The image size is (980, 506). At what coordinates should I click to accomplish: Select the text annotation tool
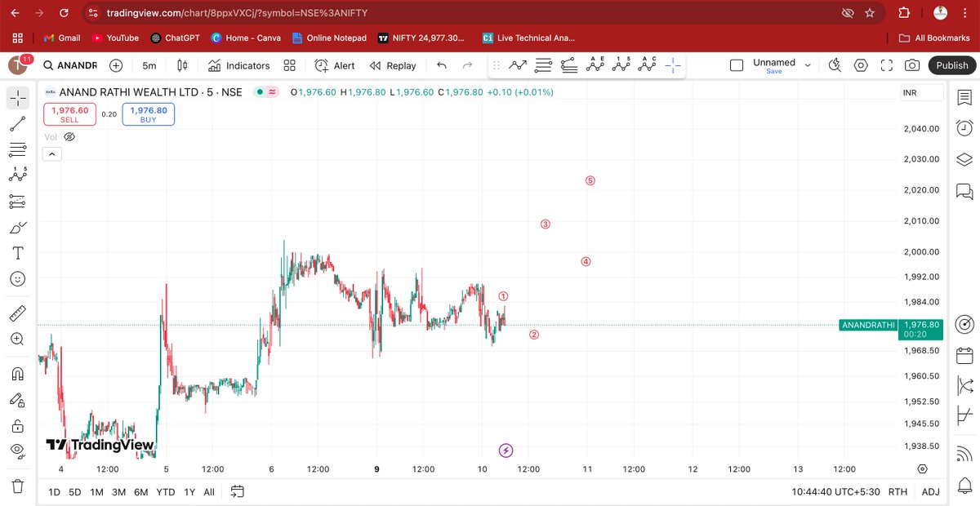[18, 253]
